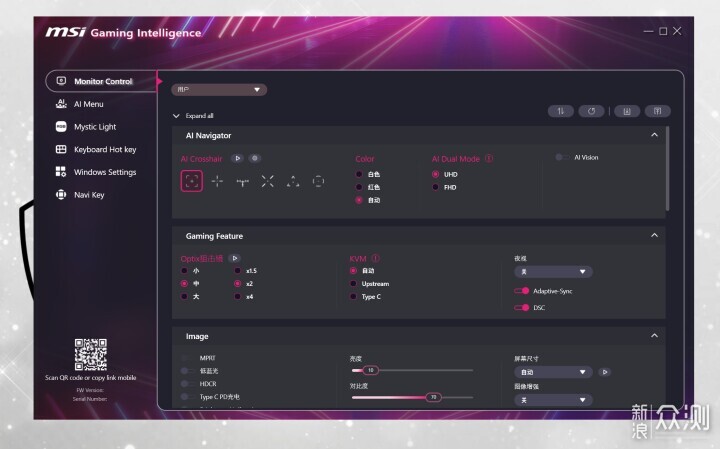Click the AI Menu sidebar icon

click(61, 104)
